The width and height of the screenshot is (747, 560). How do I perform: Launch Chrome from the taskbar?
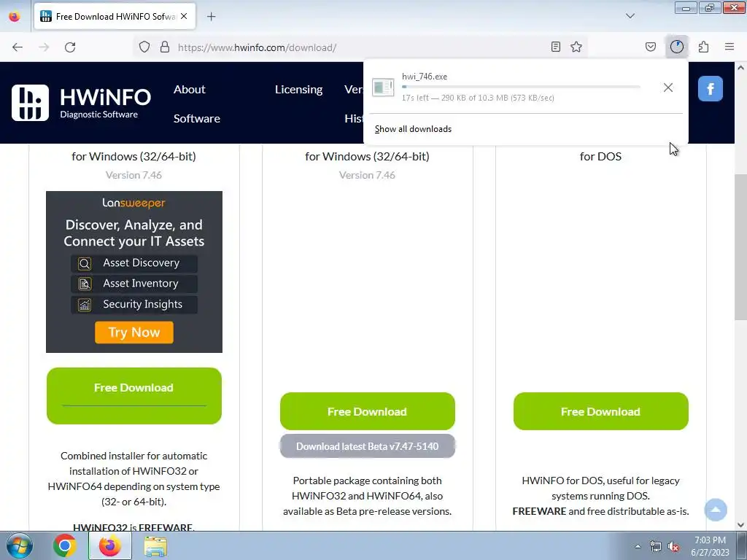65,545
